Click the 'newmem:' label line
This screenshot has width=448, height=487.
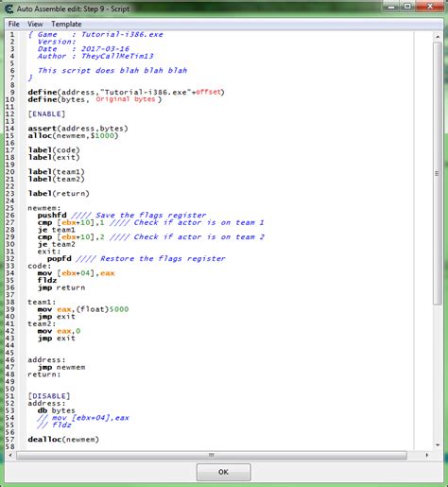44,208
